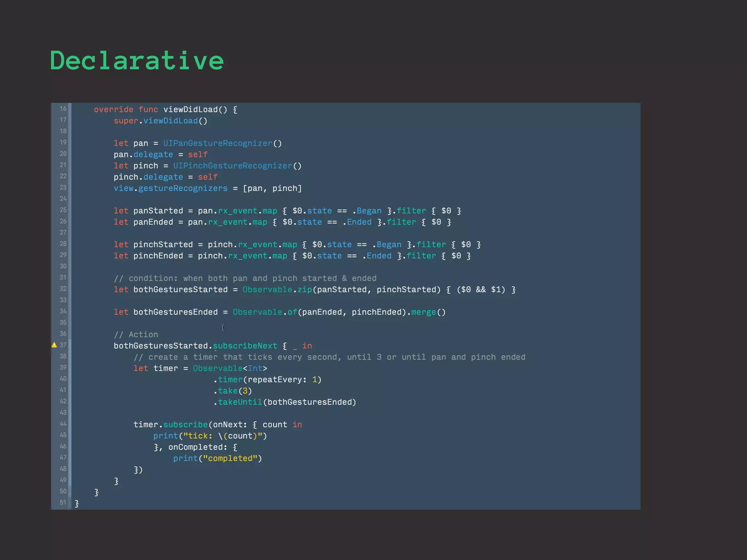Click the viewDidLoad function name on line 16

coord(190,109)
